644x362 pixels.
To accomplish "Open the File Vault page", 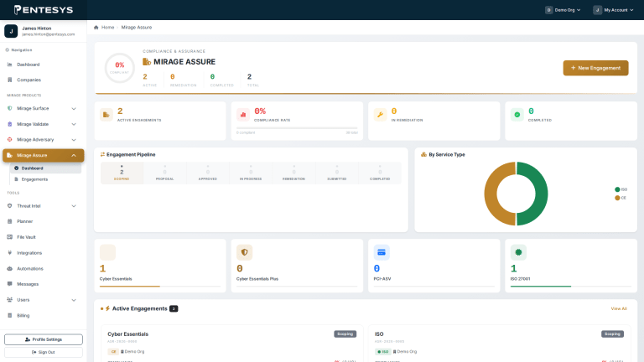I will pyautogui.click(x=43, y=237).
